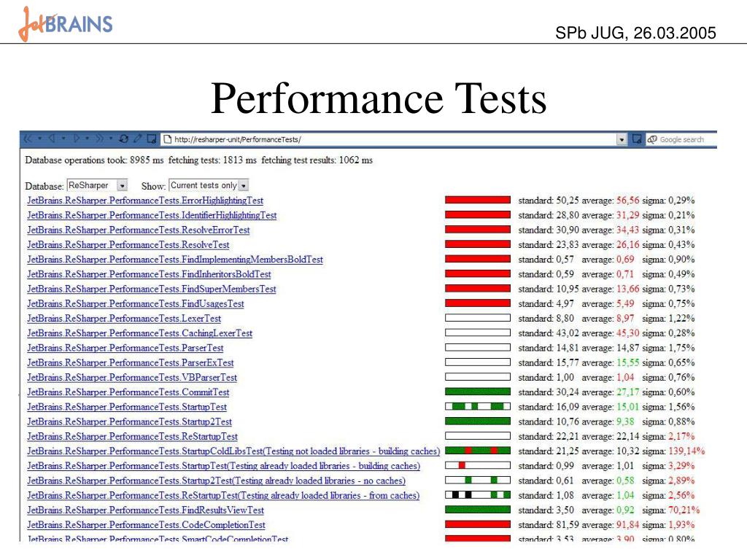Click the Google search magnifier icon
Screen dimensions: 747x560
pos(652,139)
